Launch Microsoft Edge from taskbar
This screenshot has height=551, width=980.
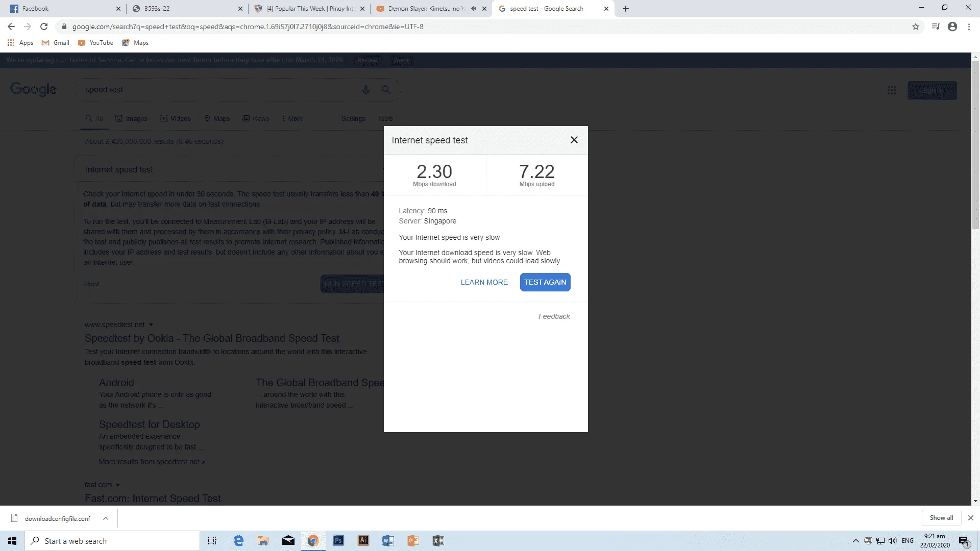[x=238, y=541]
